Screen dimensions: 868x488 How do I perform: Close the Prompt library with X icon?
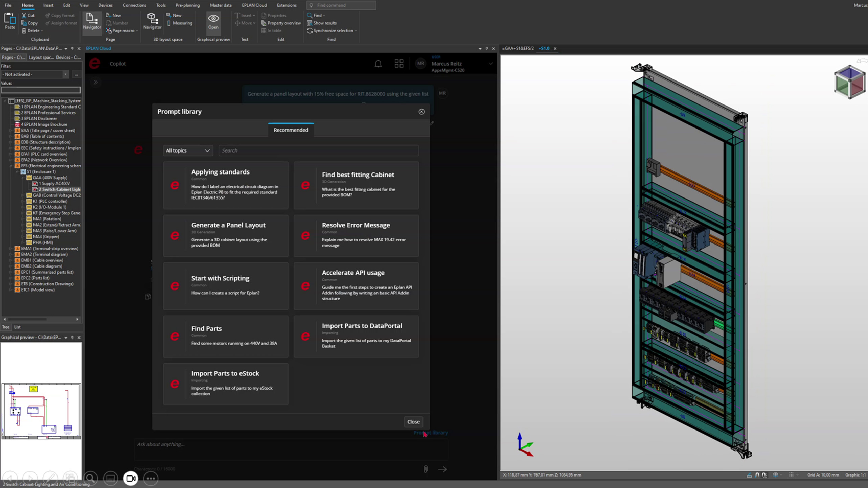coord(421,112)
